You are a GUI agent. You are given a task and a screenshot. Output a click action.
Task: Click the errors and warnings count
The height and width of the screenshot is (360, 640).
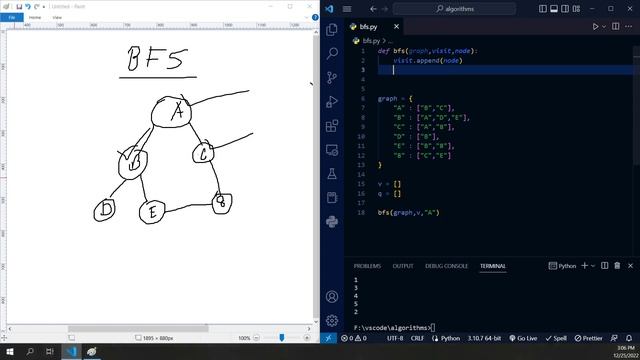[353, 338]
